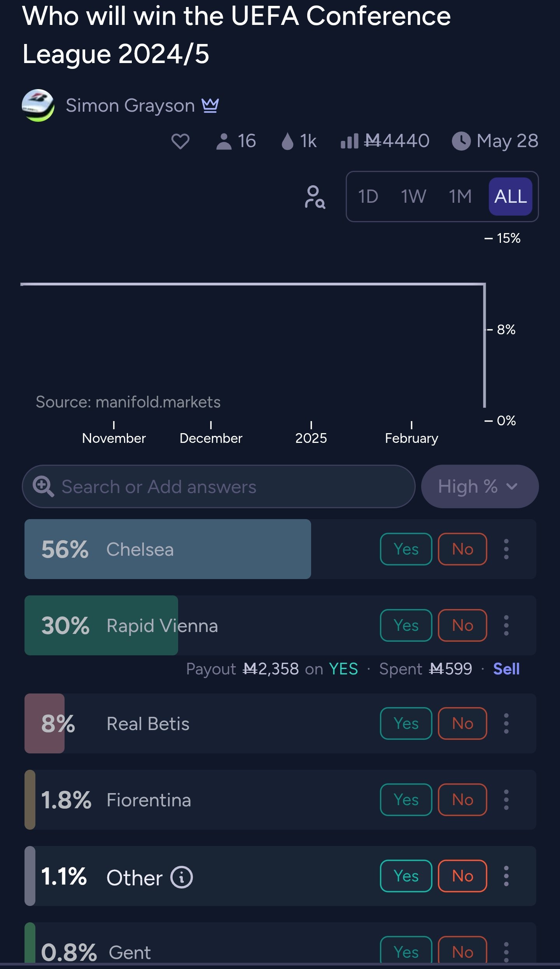The width and height of the screenshot is (560, 969).
Task: Tap the close date clock icon
Action: (461, 141)
